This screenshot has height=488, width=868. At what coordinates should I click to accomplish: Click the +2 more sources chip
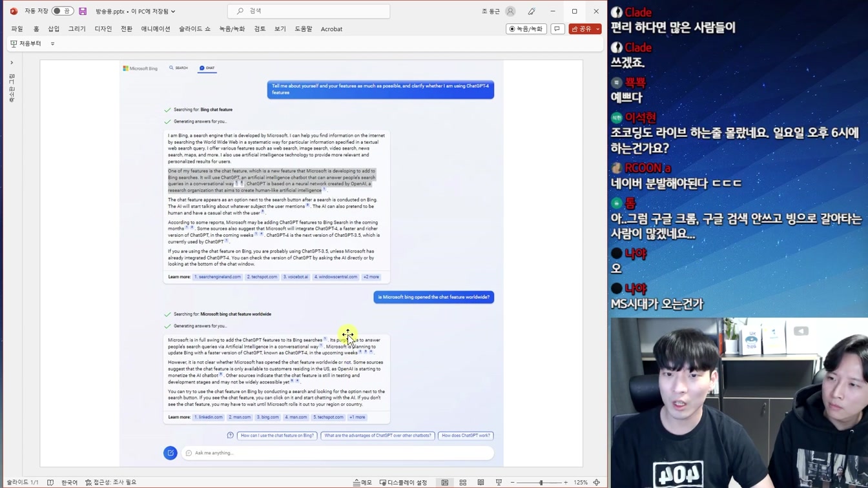(371, 277)
